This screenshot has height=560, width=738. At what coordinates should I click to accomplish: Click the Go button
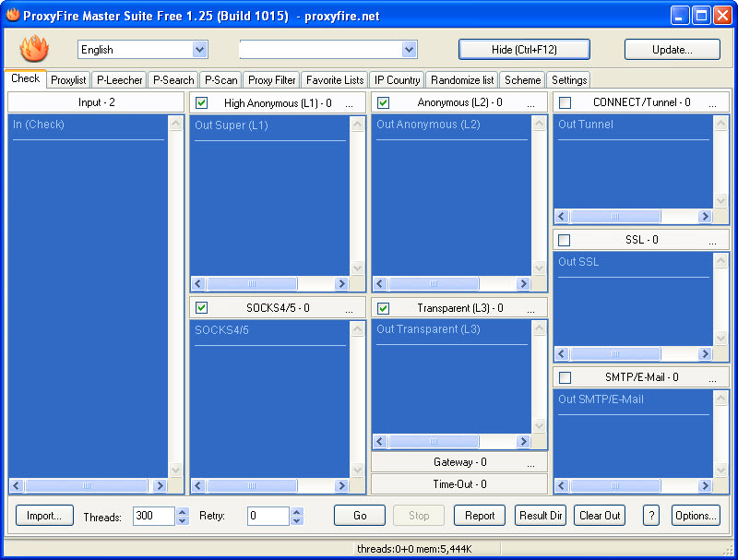click(x=360, y=516)
